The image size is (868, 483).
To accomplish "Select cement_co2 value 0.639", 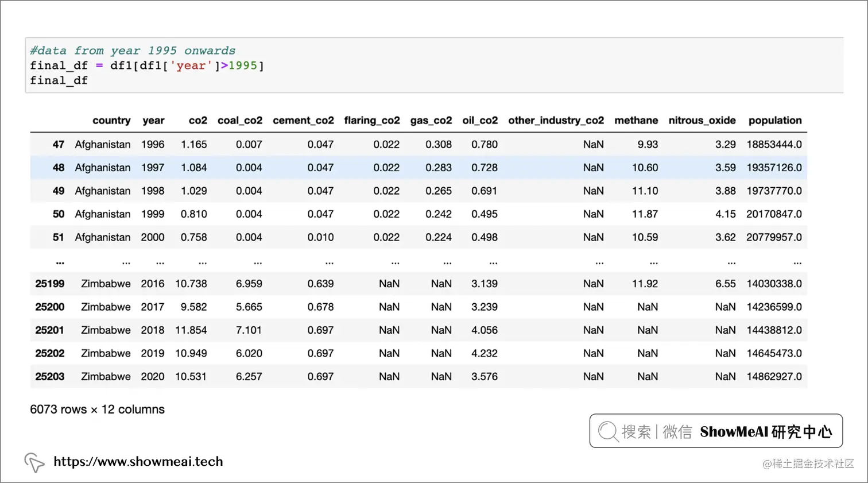I will (320, 284).
